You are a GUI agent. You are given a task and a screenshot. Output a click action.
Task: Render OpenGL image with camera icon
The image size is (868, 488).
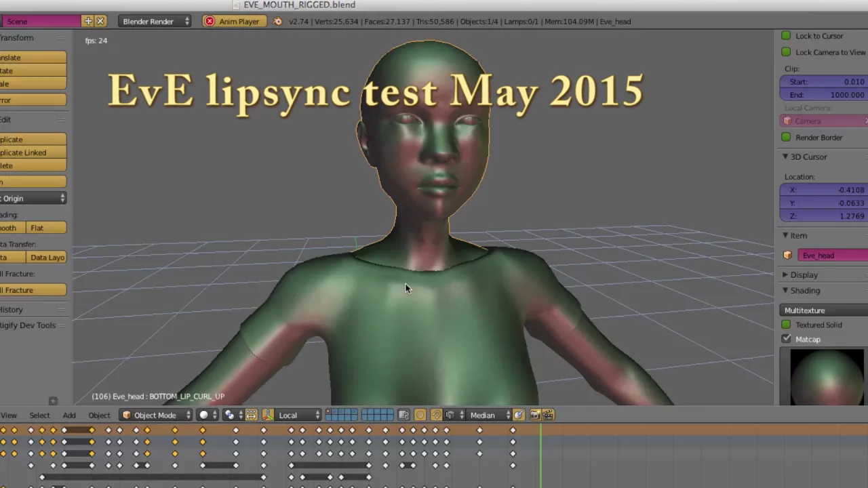tap(535, 415)
